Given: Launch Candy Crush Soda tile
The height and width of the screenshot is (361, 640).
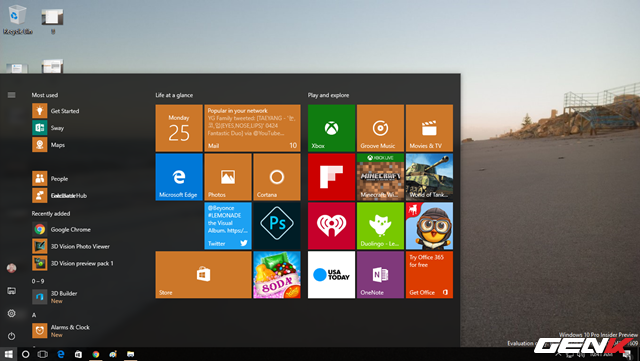Looking at the screenshot, I should click(x=277, y=275).
